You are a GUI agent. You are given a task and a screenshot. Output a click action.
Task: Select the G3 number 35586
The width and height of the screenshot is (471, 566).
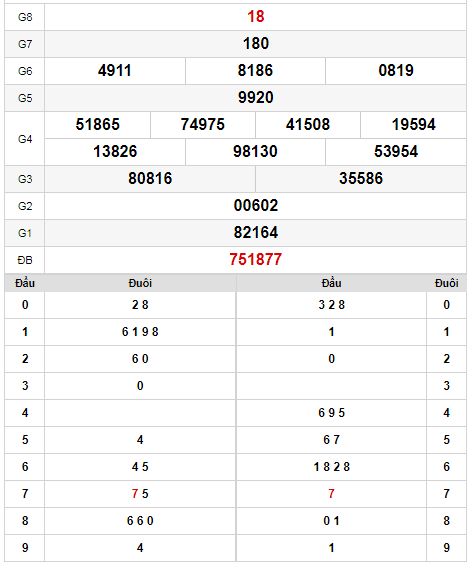tap(361, 179)
